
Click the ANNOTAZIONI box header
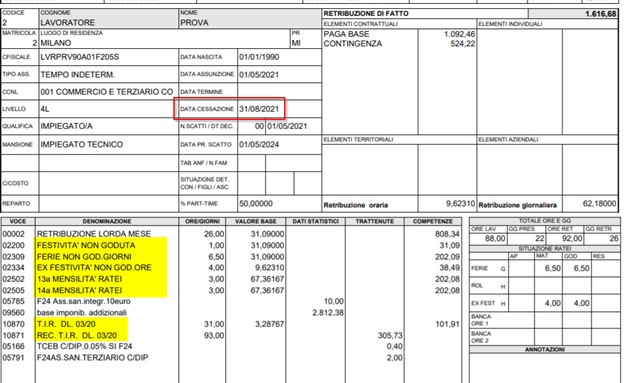tap(545, 349)
